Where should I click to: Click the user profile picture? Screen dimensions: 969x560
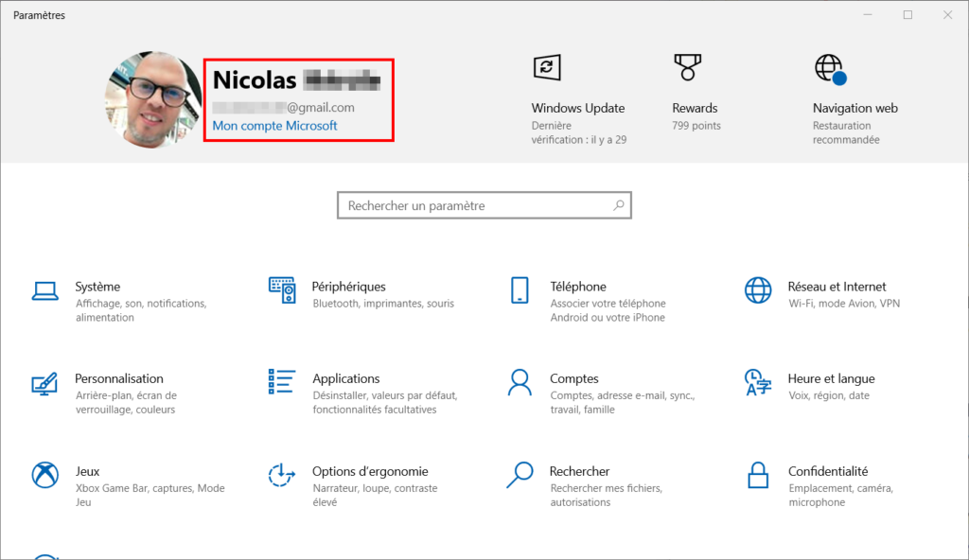tap(152, 99)
